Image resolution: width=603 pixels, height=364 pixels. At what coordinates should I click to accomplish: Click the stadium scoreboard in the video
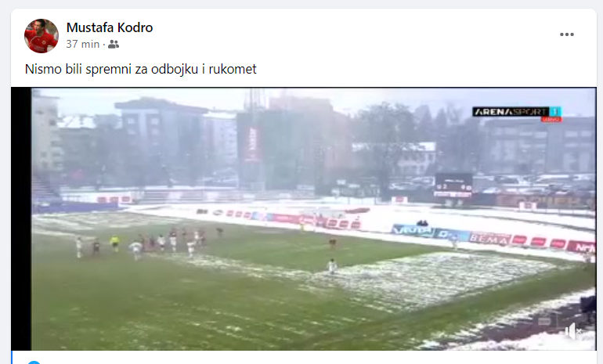(x=453, y=186)
